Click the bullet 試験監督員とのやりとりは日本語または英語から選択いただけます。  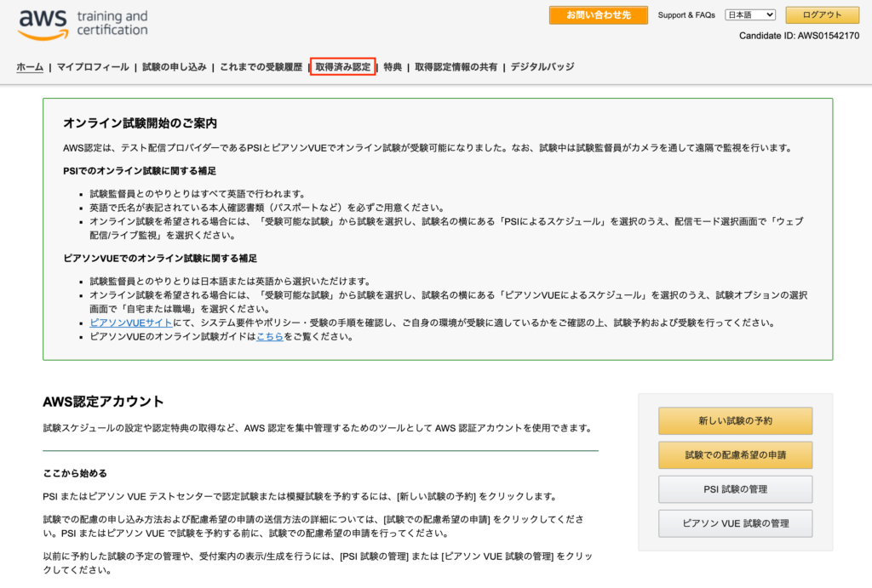231,281
